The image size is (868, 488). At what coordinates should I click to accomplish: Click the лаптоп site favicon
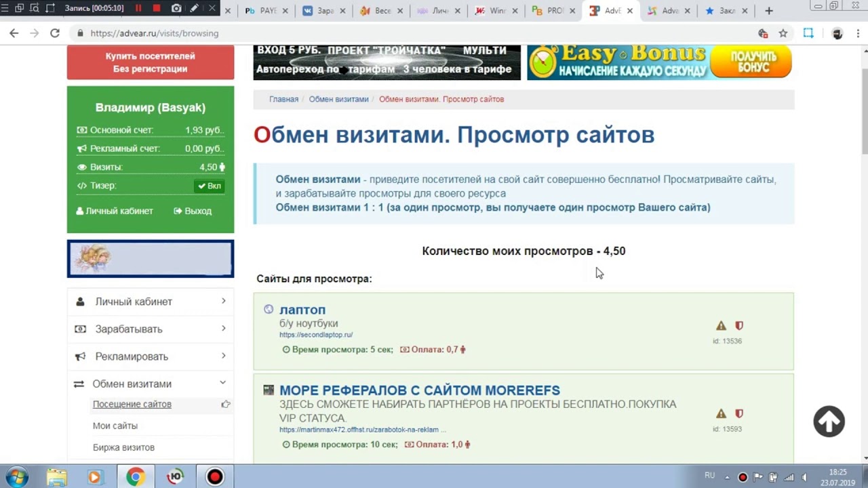tap(269, 309)
